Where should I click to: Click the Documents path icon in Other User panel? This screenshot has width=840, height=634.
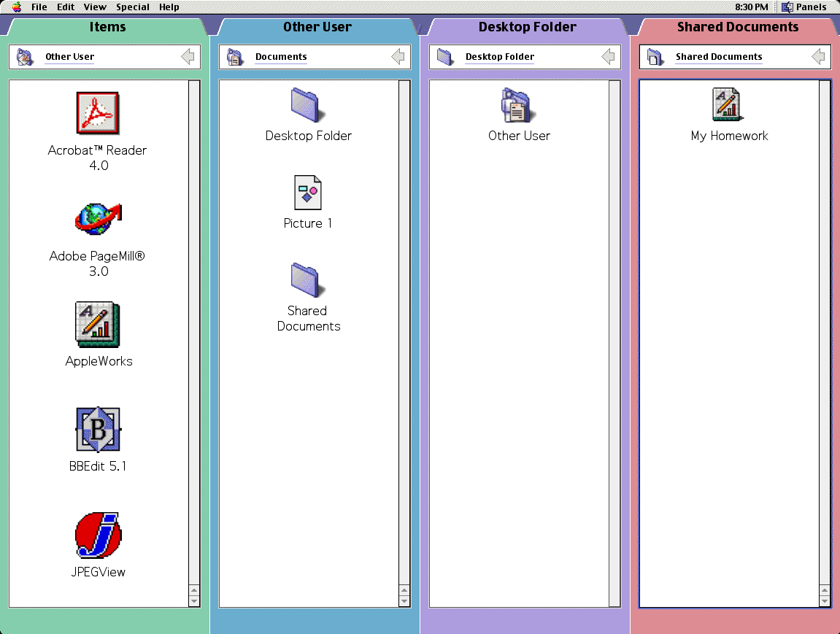(x=235, y=57)
